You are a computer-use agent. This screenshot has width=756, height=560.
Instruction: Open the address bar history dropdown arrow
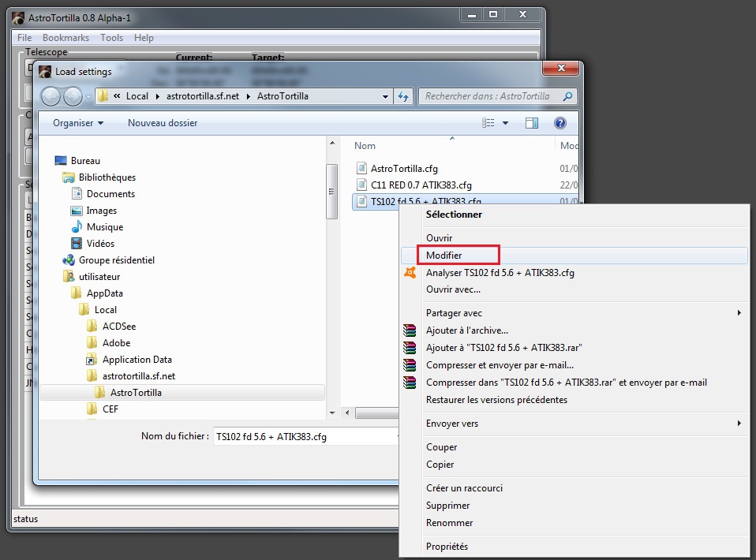click(385, 96)
